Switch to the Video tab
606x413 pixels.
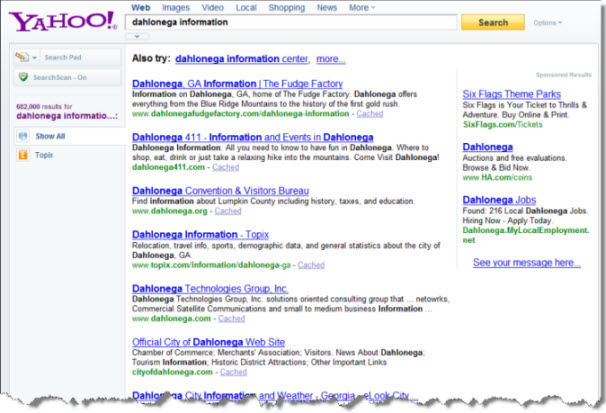coord(213,8)
